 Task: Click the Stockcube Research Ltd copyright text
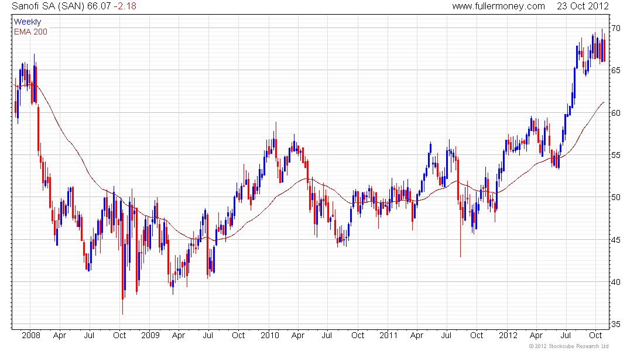click(569, 346)
